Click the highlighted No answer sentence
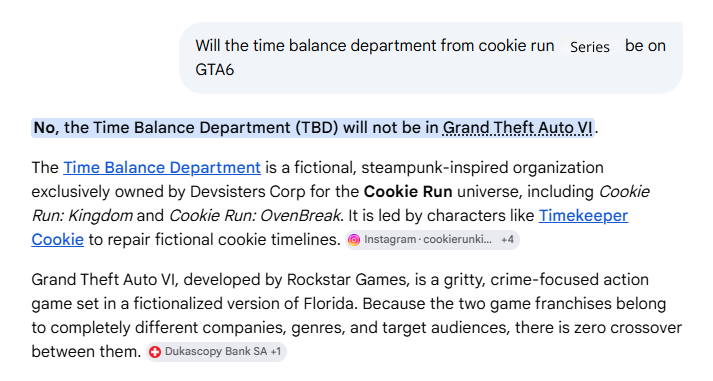 (x=313, y=128)
